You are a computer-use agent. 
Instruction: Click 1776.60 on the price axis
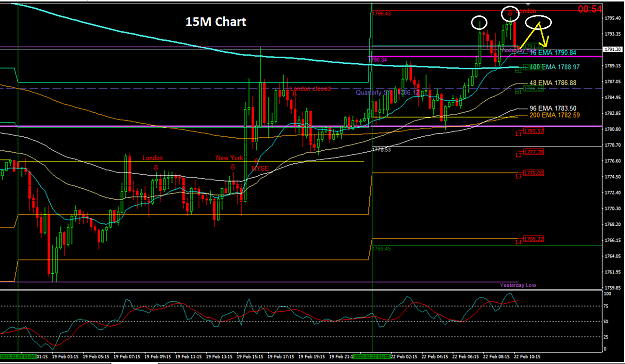point(612,161)
